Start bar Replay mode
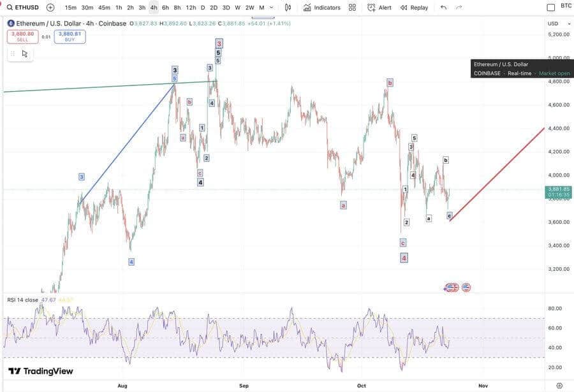574x392 pixels. [x=414, y=8]
